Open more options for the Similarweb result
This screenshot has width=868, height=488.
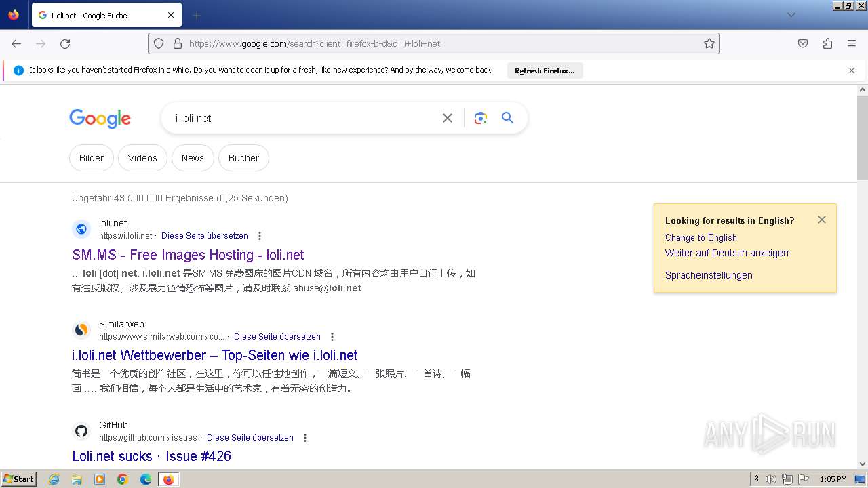click(332, 337)
